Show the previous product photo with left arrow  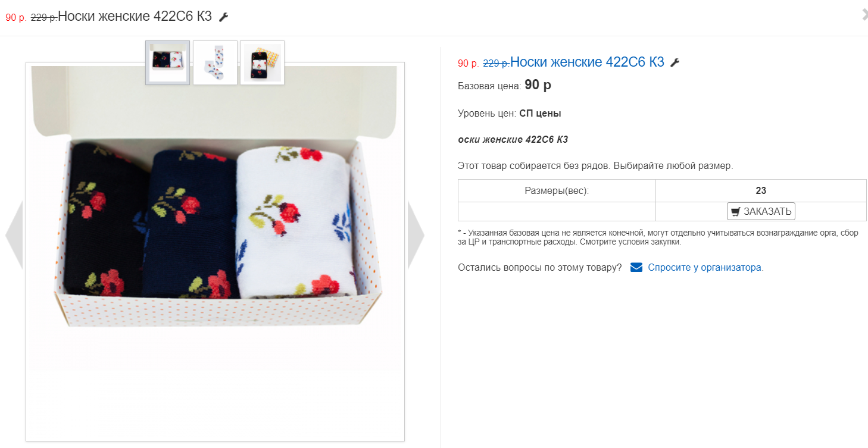(14, 235)
